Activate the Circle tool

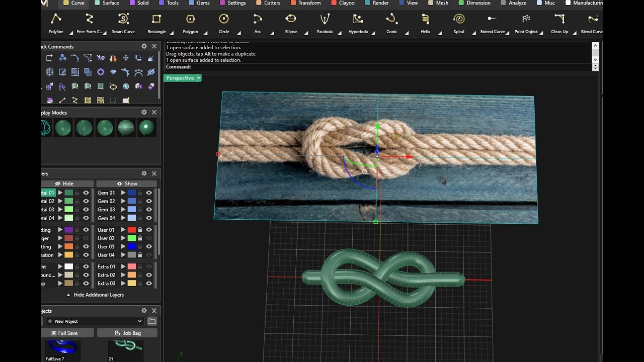(224, 20)
